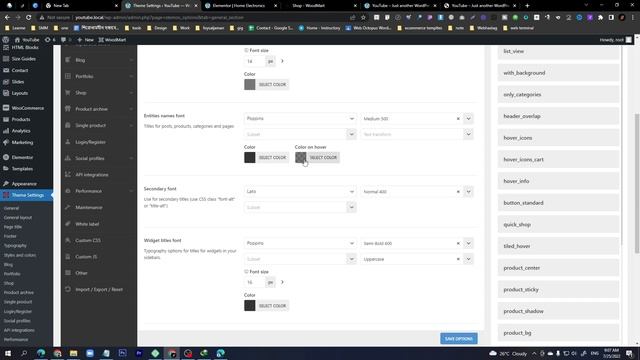Click the updates counter icon in admin bar
Image resolution: width=640 pixels, height=360 pixels.
point(47,40)
